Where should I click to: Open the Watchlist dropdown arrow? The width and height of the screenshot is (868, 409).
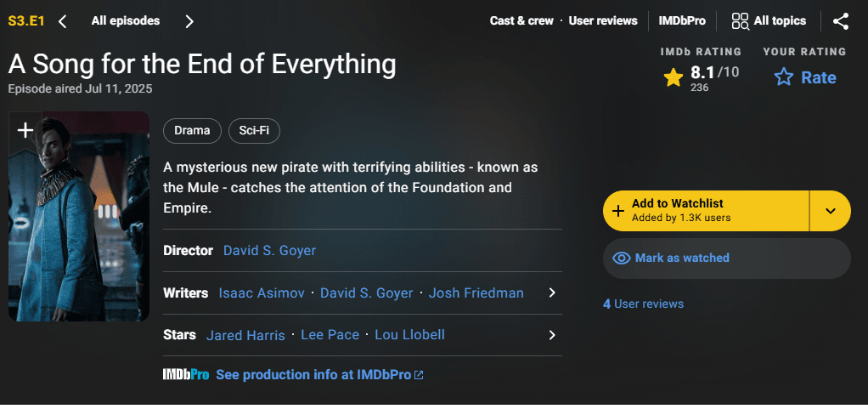[831, 210]
